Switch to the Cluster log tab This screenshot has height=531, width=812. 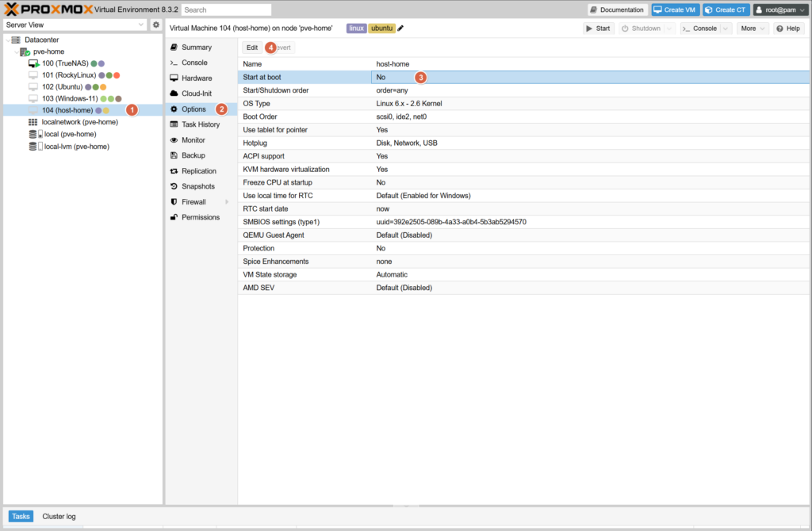(59, 517)
